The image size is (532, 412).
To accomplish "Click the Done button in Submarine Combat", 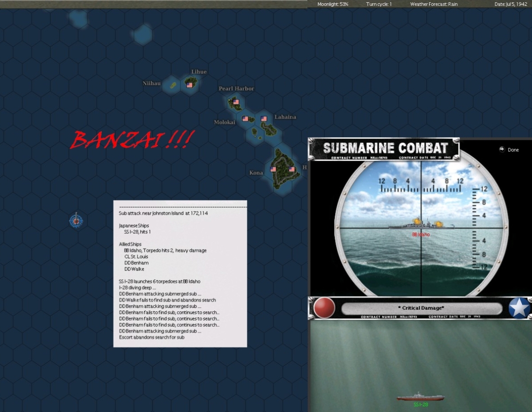I will (x=509, y=149).
